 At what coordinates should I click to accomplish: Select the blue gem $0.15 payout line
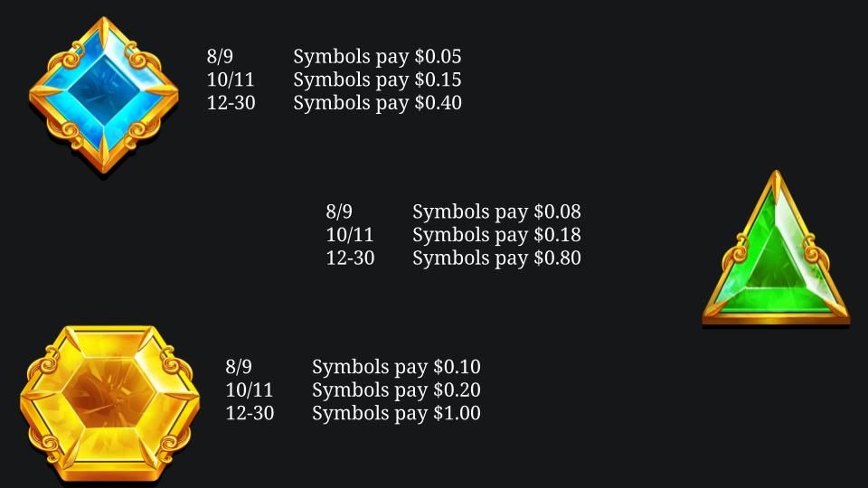(334, 80)
